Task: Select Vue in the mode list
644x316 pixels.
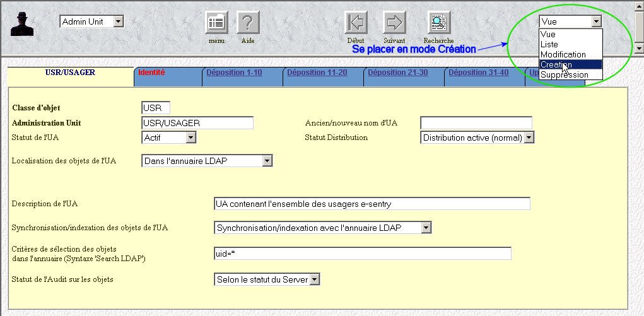Action: click(570, 34)
